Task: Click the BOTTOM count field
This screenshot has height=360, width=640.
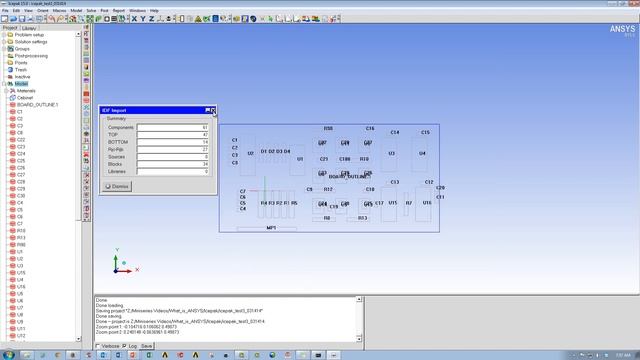Action: coord(173,142)
